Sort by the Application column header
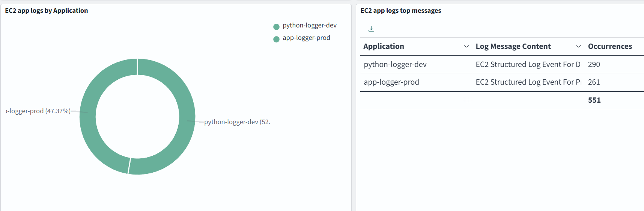The image size is (644, 211). click(384, 46)
